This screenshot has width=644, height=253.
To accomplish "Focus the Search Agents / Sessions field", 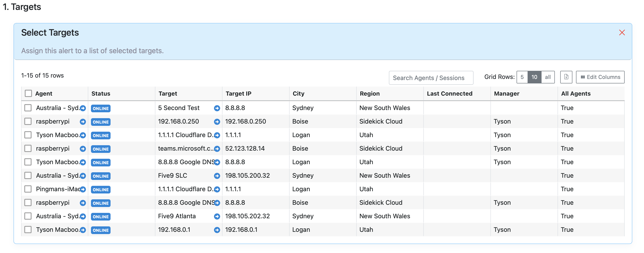I will (431, 78).
